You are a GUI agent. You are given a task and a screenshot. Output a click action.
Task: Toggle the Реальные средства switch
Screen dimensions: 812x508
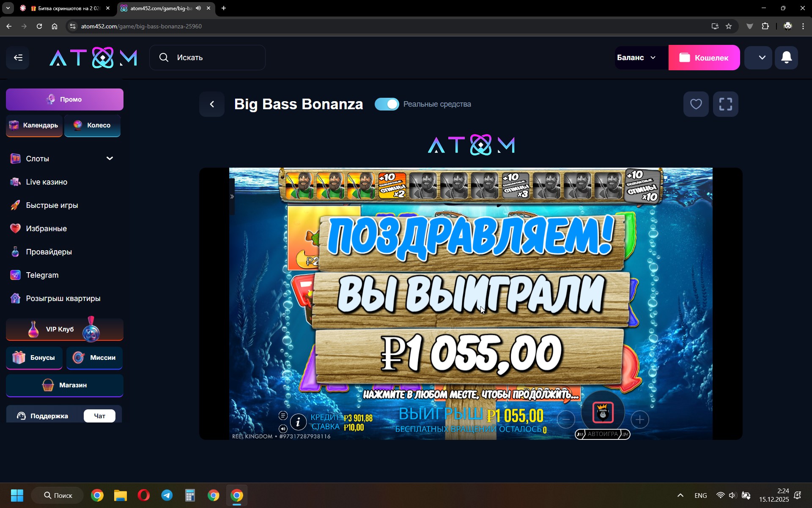pyautogui.click(x=387, y=104)
